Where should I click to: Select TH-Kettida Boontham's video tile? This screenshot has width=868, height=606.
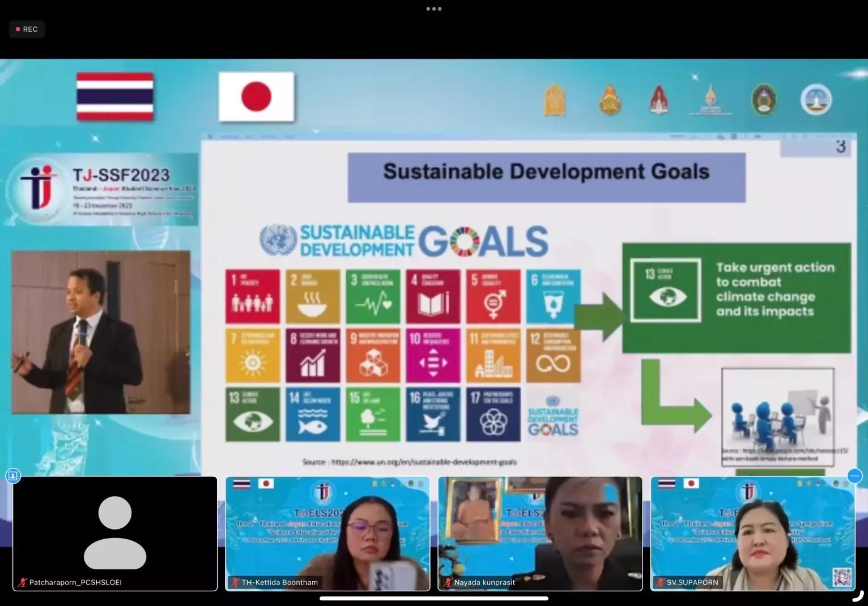tap(327, 534)
